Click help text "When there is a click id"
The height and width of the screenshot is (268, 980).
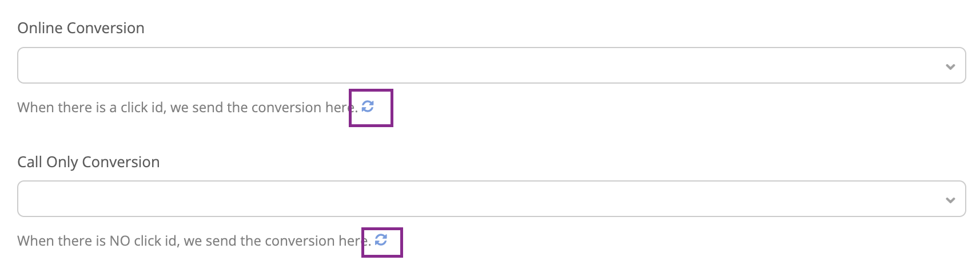click(91, 107)
